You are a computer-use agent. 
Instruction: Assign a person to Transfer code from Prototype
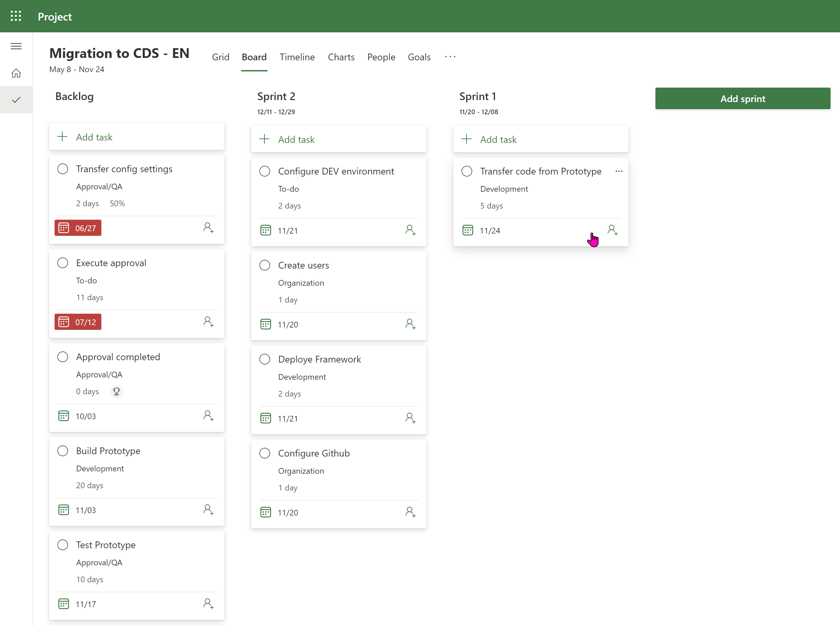612,230
